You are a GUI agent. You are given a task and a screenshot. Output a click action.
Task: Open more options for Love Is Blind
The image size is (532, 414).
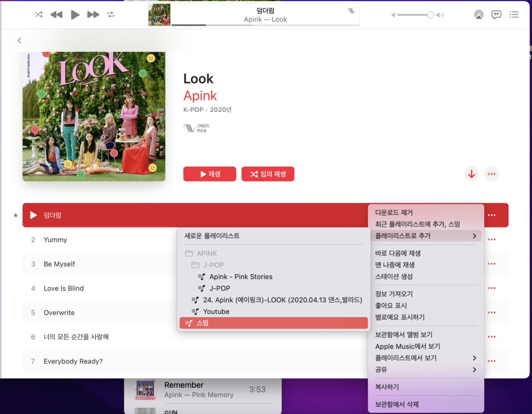click(x=492, y=288)
